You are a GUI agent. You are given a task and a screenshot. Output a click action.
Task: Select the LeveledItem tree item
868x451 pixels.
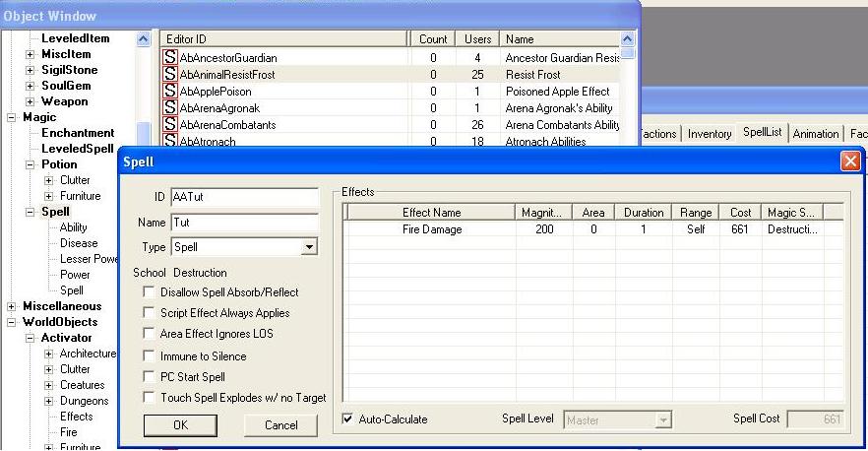click(75, 38)
